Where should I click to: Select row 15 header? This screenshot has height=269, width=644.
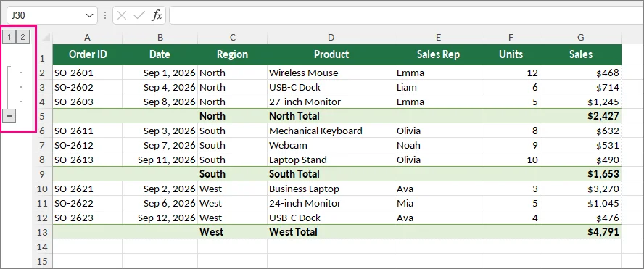42,261
